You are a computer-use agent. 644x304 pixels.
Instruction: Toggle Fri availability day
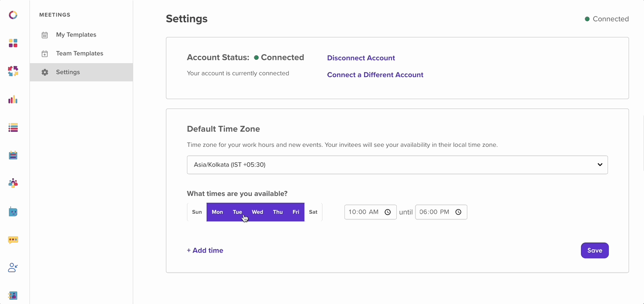(x=296, y=212)
